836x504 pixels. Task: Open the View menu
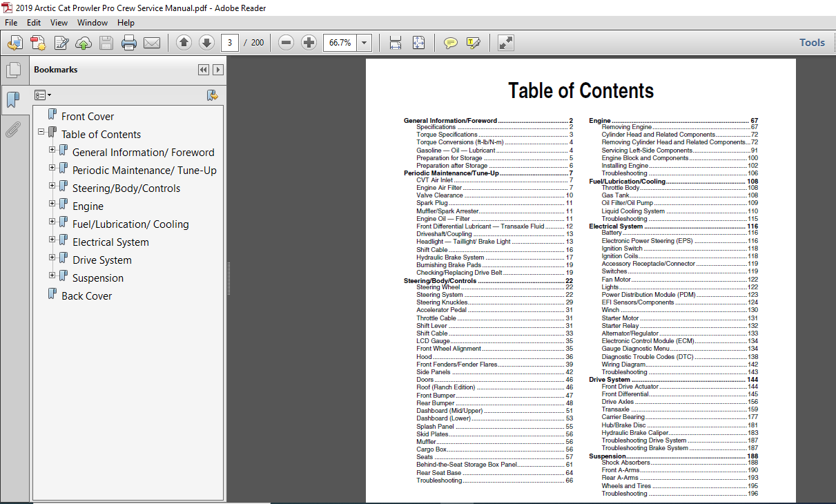(x=59, y=23)
